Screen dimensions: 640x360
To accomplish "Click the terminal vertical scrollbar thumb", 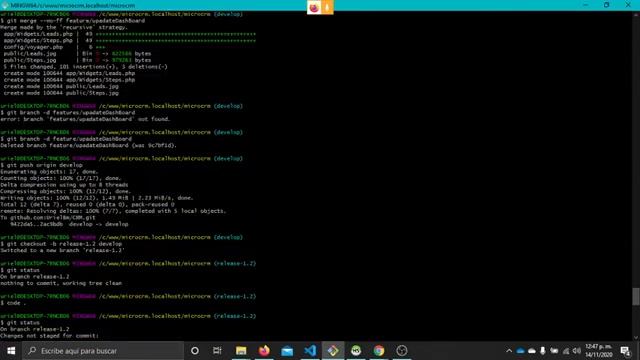I will (636, 296).
